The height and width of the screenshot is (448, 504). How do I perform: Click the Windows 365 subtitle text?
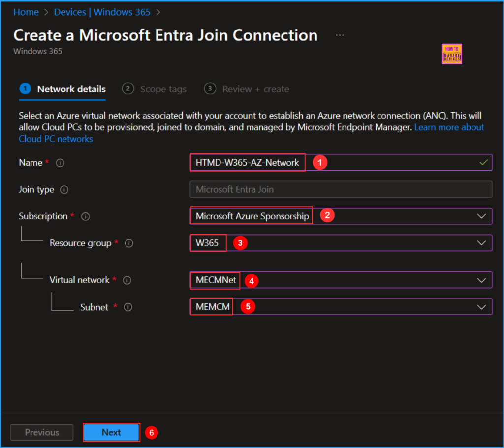[37, 51]
